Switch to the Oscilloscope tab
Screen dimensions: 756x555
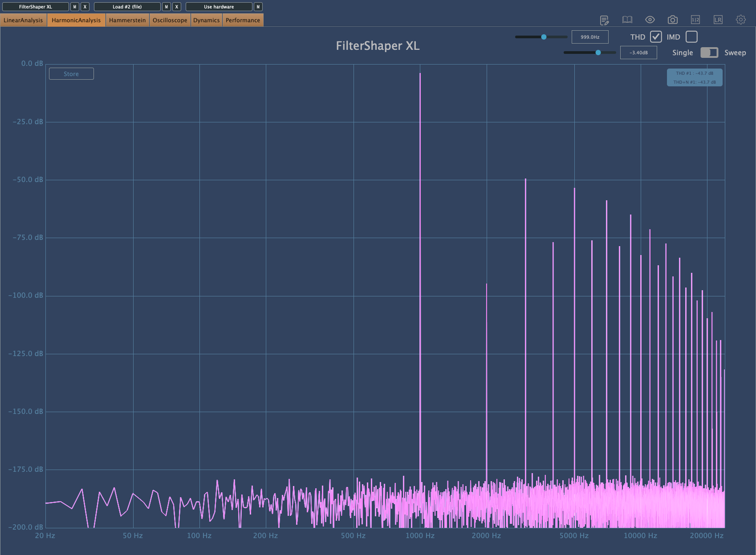coord(170,20)
